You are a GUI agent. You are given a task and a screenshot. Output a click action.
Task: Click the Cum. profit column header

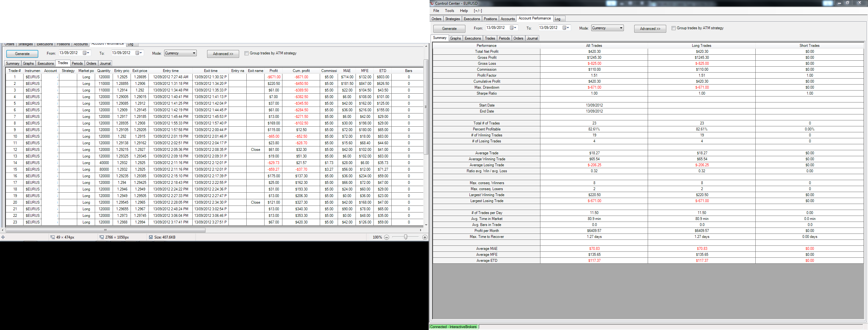pyautogui.click(x=301, y=71)
